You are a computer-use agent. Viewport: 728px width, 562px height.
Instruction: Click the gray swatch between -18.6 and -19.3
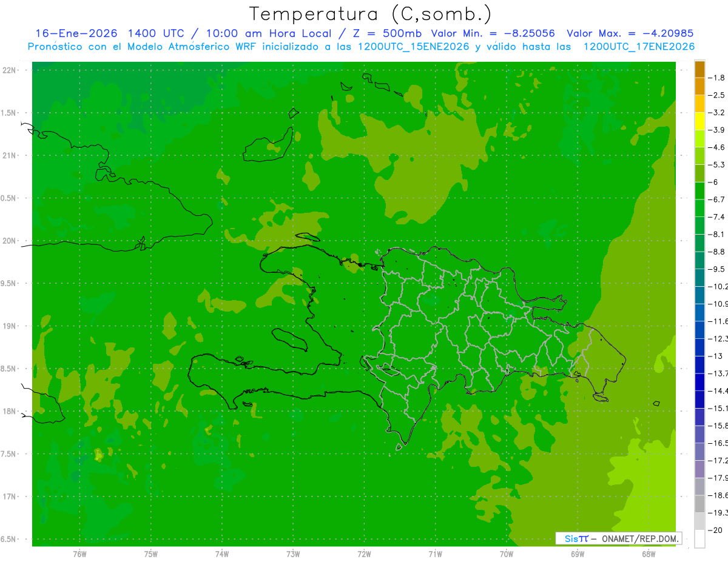[699, 504]
